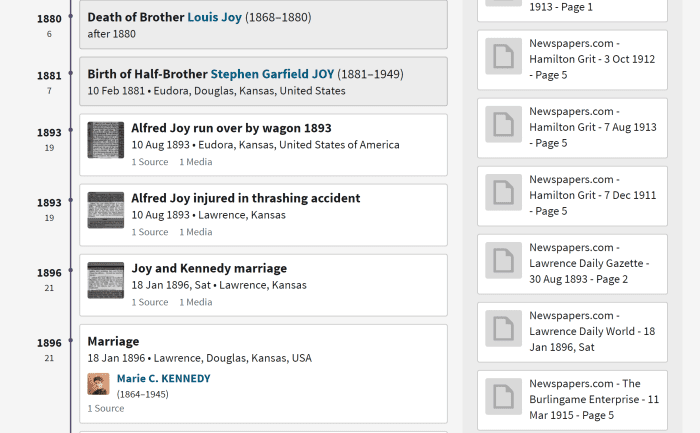Show 1 Source under Marriage event
Image resolution: width=700 pixels, height=433 pixels.
point(106,408)
